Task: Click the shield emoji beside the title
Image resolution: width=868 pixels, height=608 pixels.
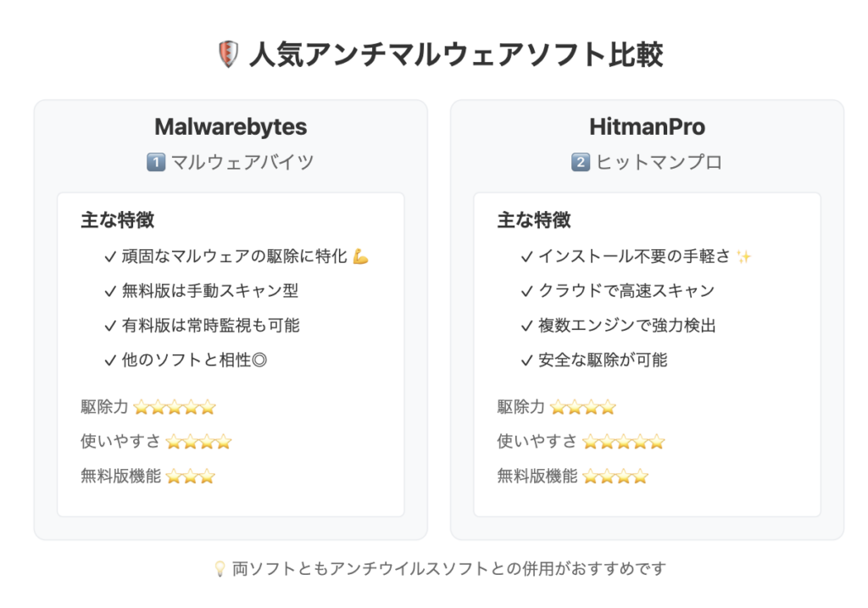Action: (x=228, y=54)
